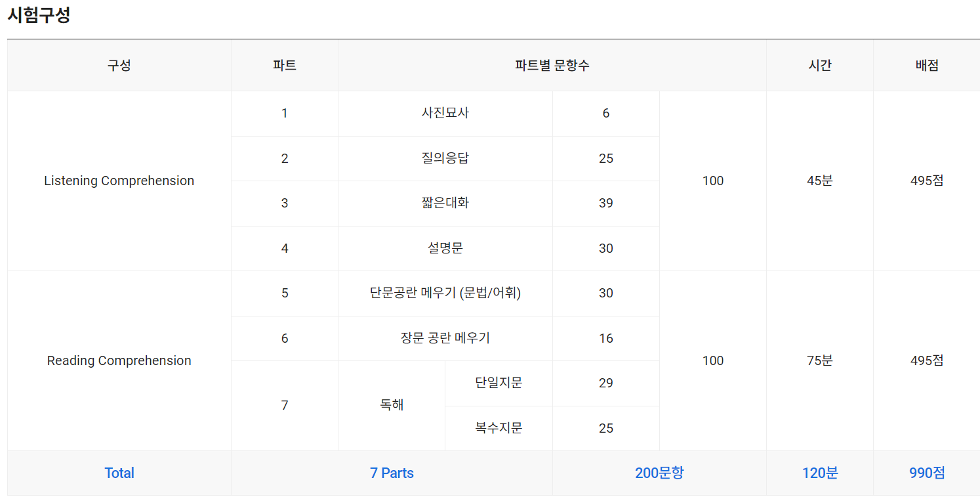Click 495점 in the Listening Comprehension row
The height and width of the screenshot is (499, 980).
(x=927, y=181)
